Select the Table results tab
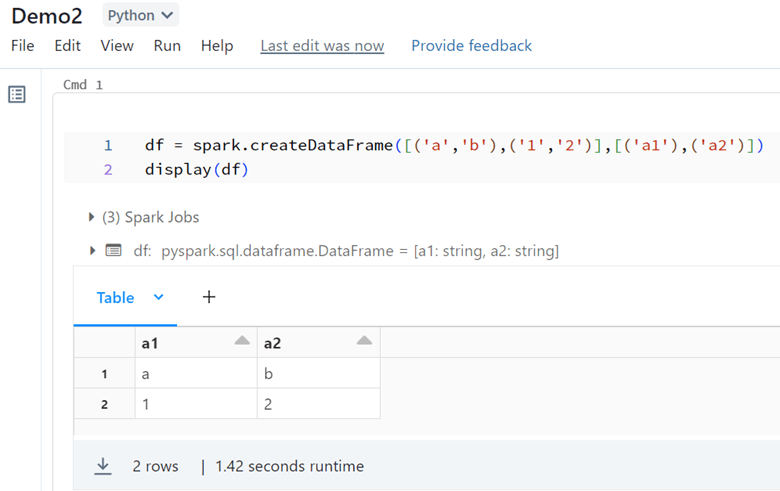Screen dimensions: 780x491 point(115,298)
